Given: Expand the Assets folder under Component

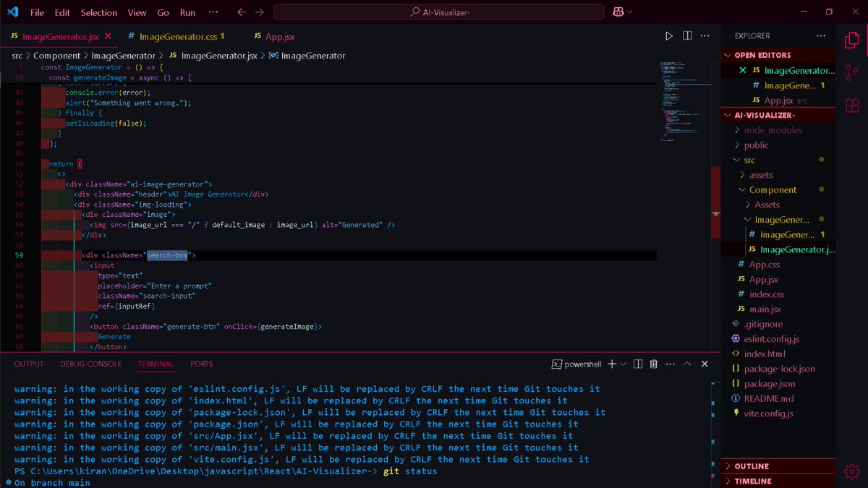Looking at the screenshot, I should (x=767, y=205).
